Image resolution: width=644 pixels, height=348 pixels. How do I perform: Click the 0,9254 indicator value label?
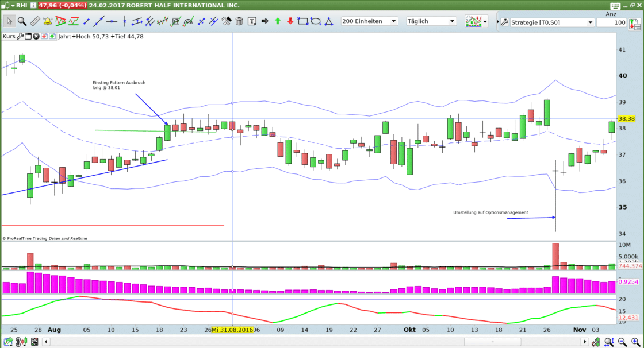coord(628,282)
